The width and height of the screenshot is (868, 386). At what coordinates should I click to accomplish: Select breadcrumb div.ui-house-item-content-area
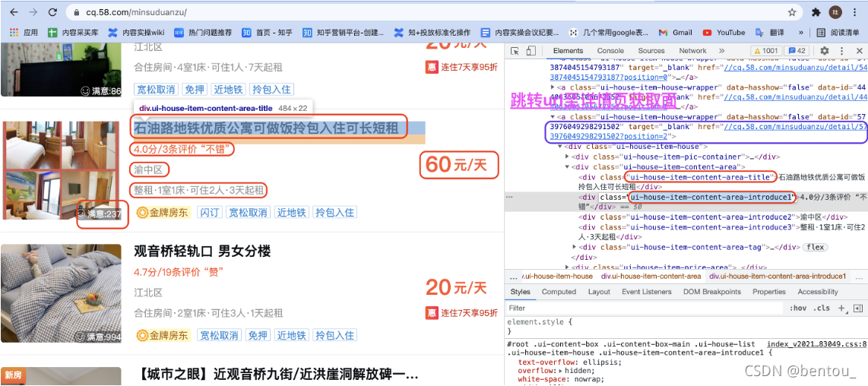pos(651,276)
